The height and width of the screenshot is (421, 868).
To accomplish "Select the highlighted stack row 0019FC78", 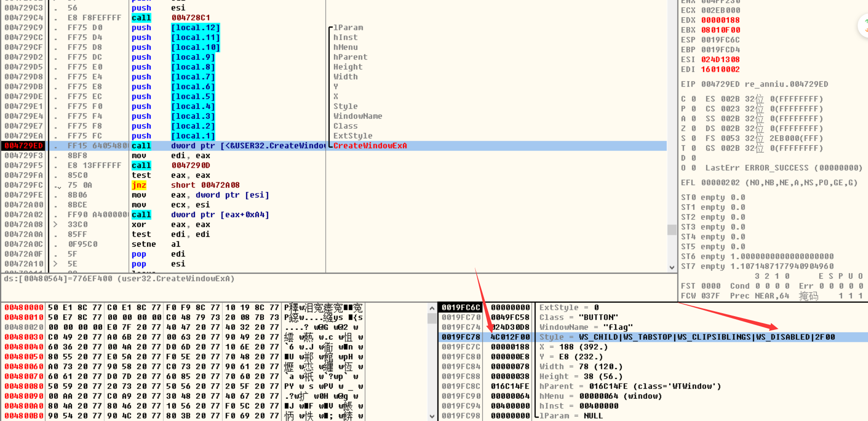I will point(652,337).
